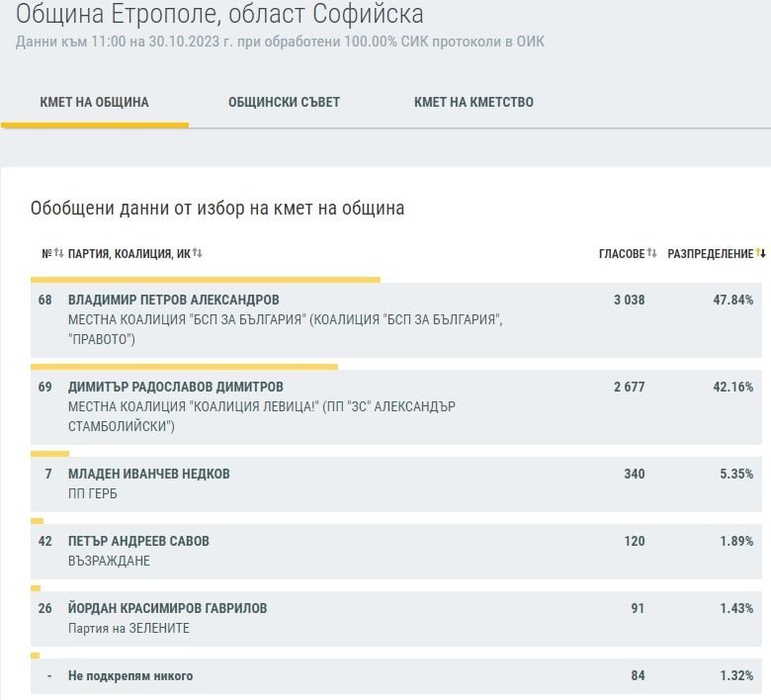Screen dimensions: 771x700
Task: Click the vote count 3 038
Action: 630,300
